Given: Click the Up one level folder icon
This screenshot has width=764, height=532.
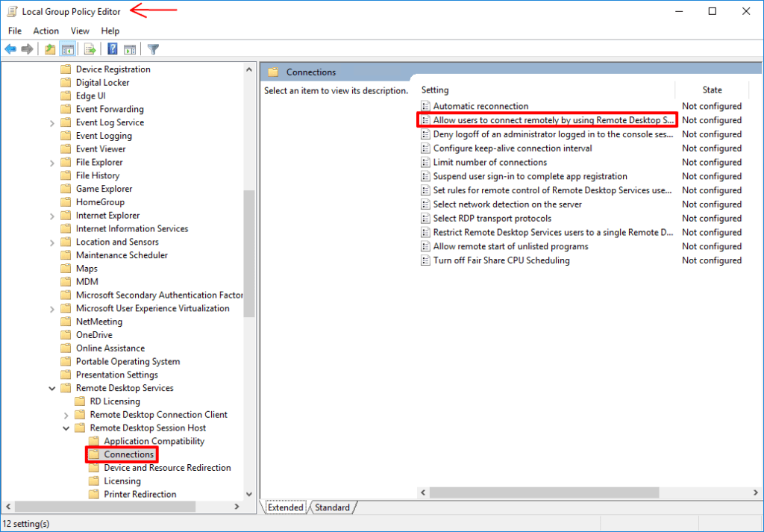Looking at the screenshot, I should pos(49,48).
